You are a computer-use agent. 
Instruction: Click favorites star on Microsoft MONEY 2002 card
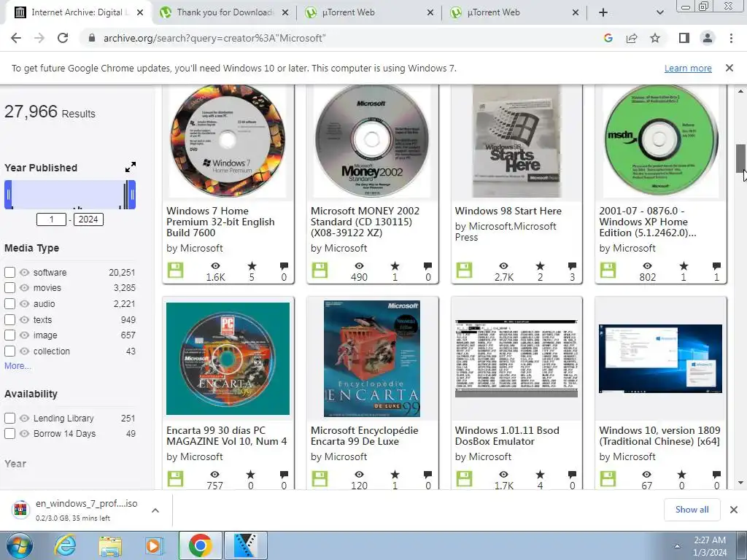[x=395, y=266]
